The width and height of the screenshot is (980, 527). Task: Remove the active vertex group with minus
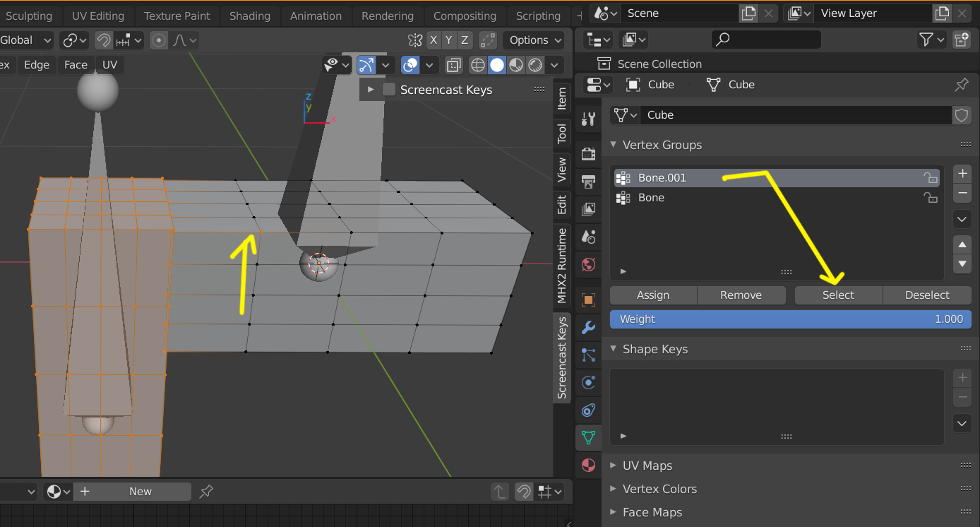pos(962,193)
